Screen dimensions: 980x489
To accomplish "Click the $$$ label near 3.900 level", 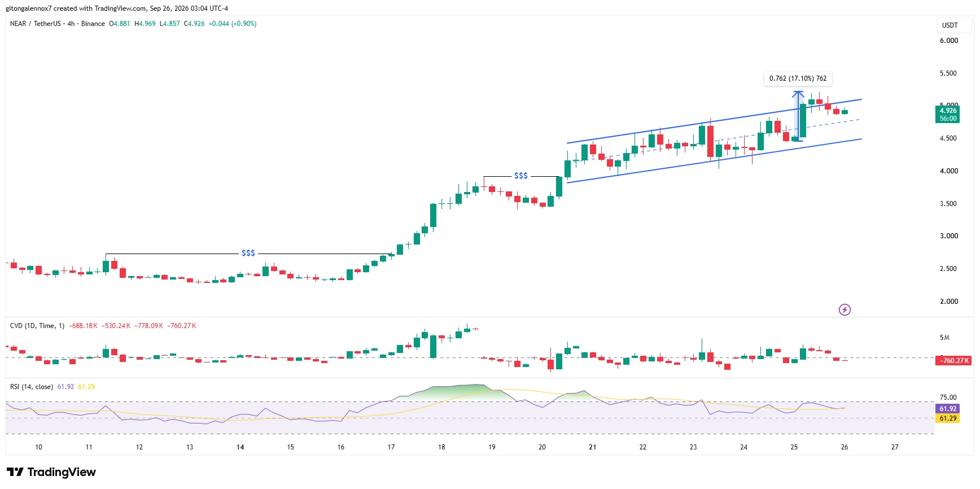I will click(521, 176).
